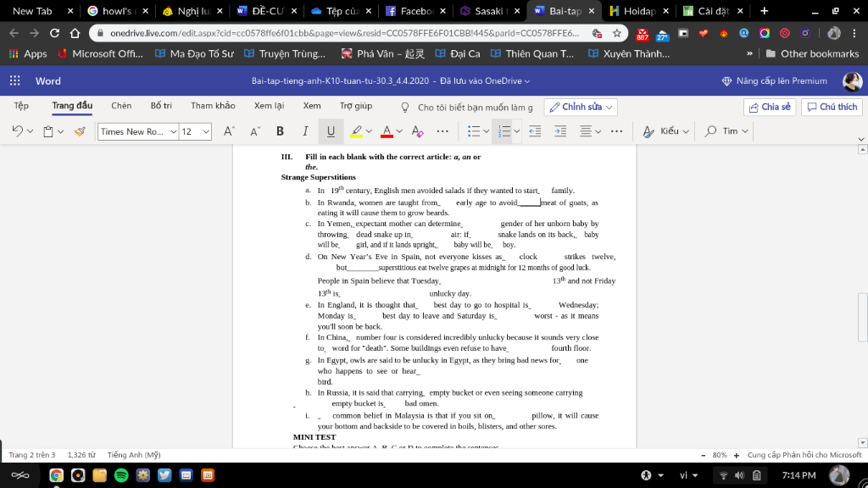868x488 pixels.
Task: Click the 1,326 từ word count
Action: tap(81, 455)
